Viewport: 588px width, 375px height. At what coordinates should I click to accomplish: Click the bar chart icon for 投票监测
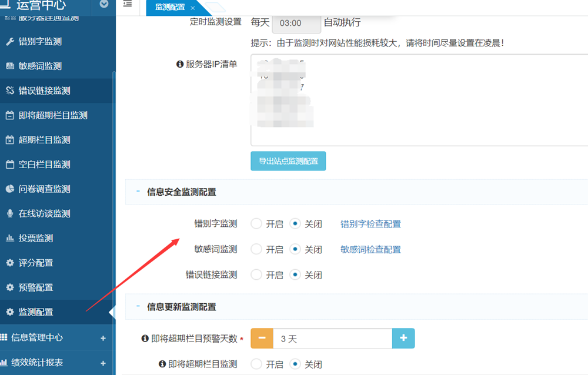coord(9,238)
